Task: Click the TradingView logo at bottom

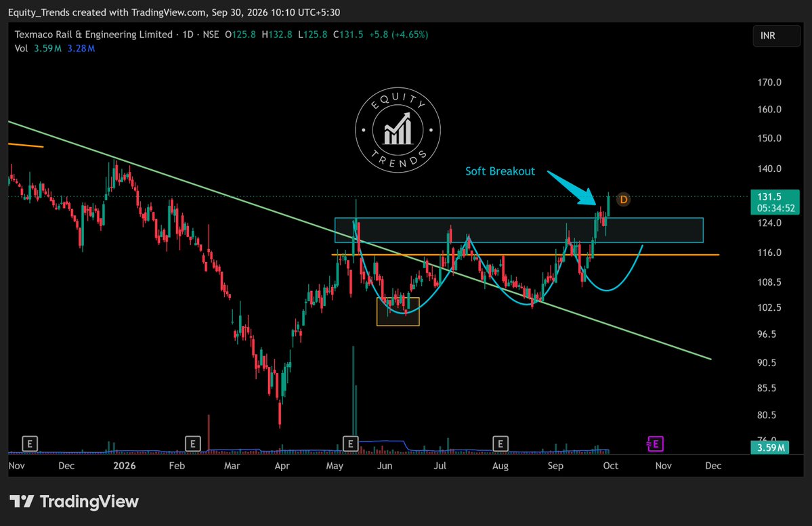Action: pyautogui.click(x=74, y=502)
